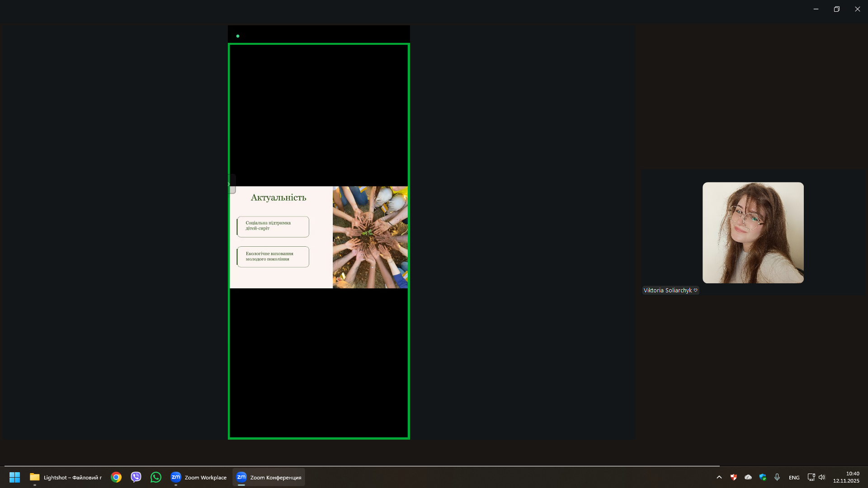868x488 pixels.
Task: Expand the hidden tray icons chevron
Action: point(719,477)
